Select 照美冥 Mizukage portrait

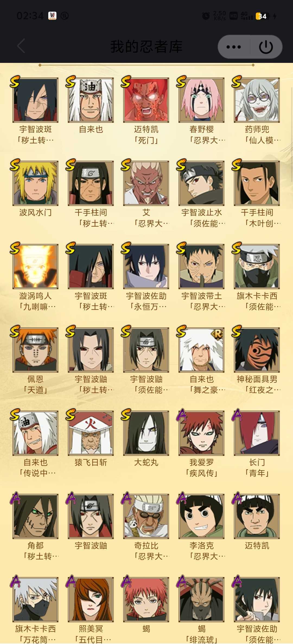point(91,599)
